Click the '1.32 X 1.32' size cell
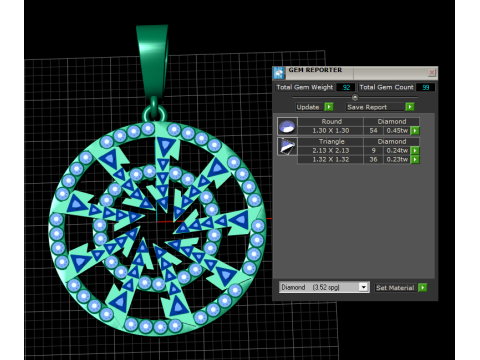Viewport: 480px width, 360px height. pos(331,159)
